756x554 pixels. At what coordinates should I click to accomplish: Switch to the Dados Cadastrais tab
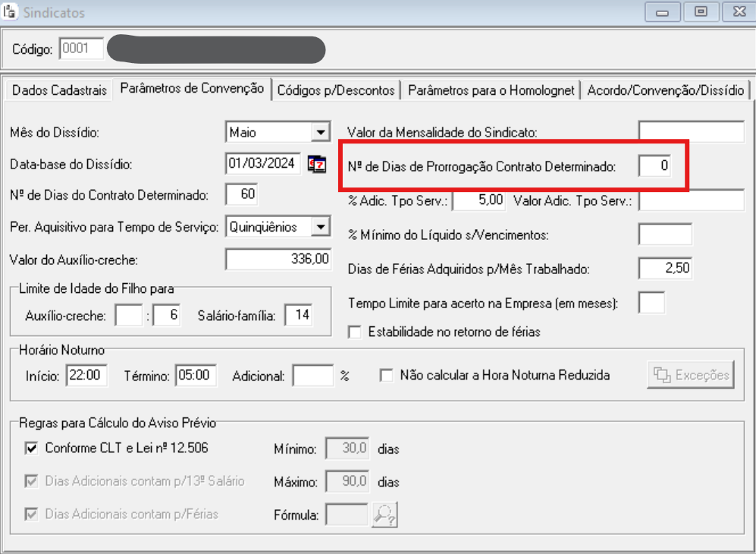pos(59,90)
